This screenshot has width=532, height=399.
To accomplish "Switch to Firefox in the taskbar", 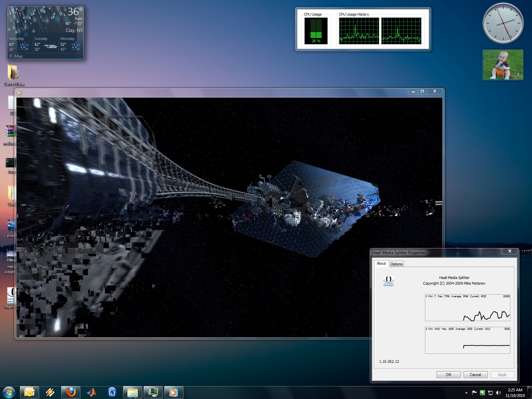I will pyautogui.click(x=71, y=392).
